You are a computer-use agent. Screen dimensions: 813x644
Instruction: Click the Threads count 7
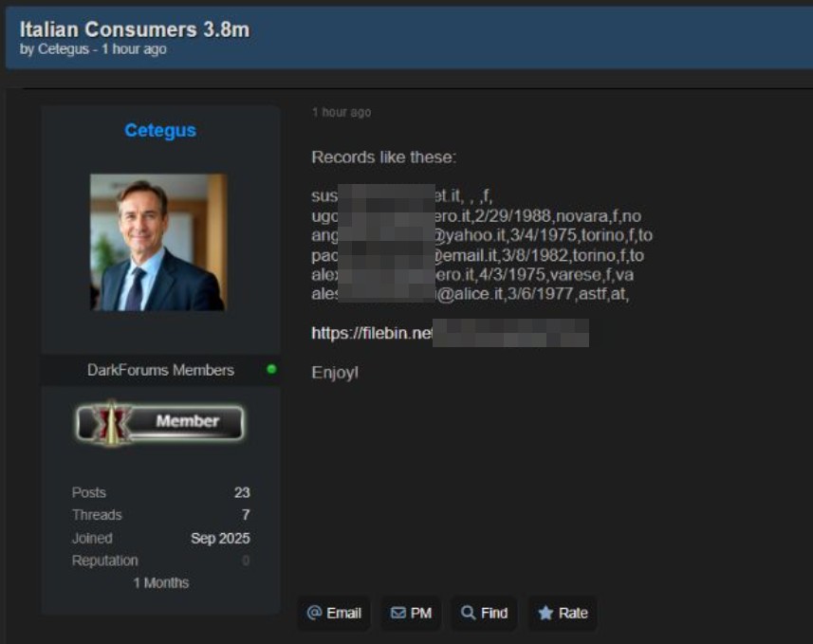pos(246,514)
